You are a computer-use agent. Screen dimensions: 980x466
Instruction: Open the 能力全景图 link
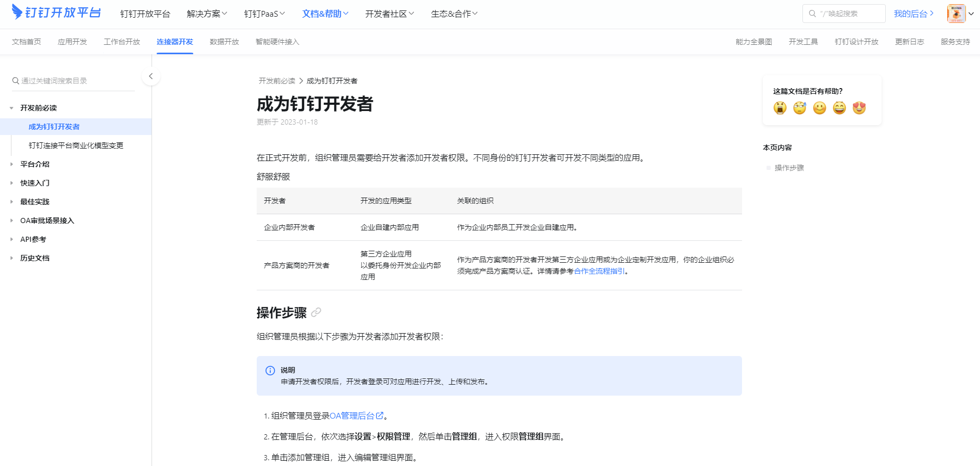point(754,42)
